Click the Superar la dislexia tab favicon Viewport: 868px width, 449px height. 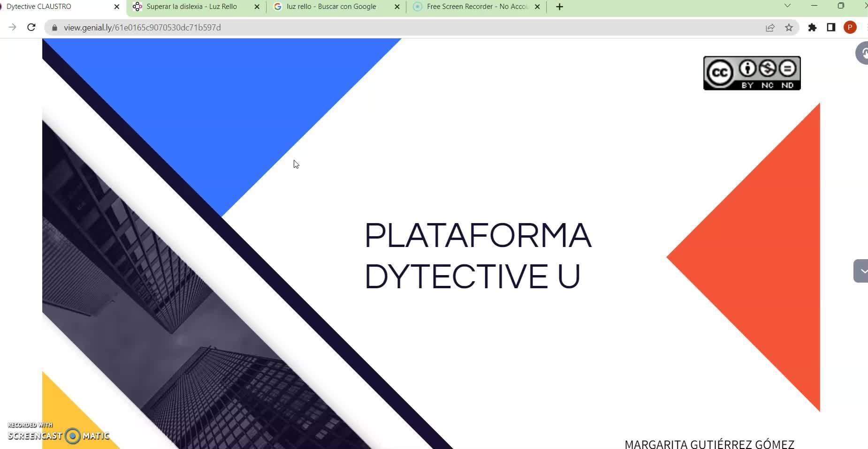click(x=137, y=7)
